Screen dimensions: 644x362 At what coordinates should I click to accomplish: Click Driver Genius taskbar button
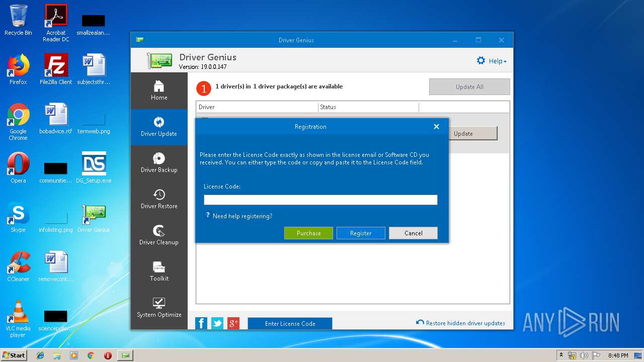pos(125,355)
